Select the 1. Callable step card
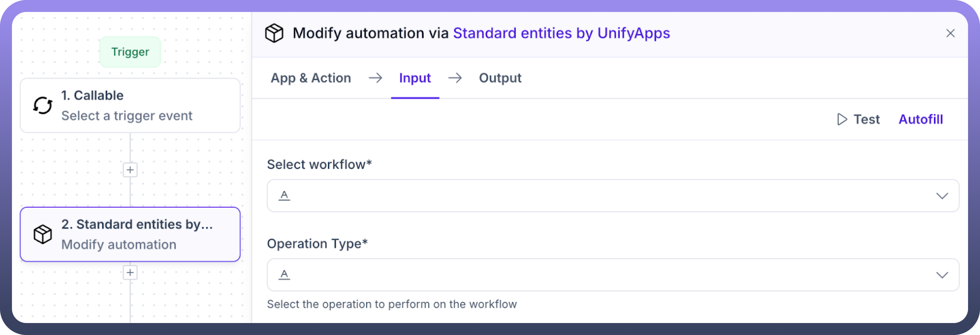The width and height of the screenshot is (980, 335). [130, 106]
